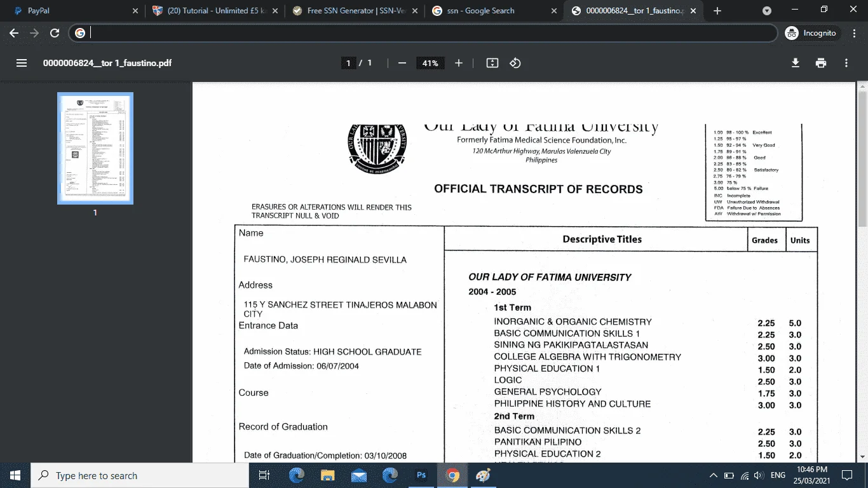Viewport: 868px width, 488px height.
Task: Click Date of Graduation/Completion: 03/10/2008
Action: 325,455
